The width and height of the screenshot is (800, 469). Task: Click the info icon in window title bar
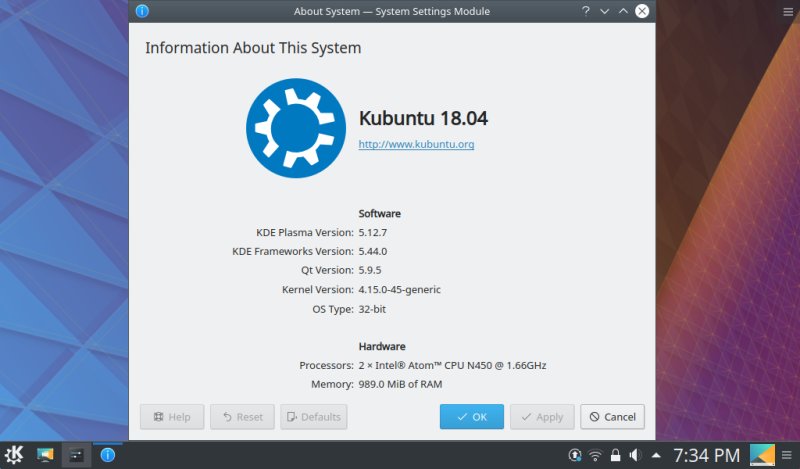coord(142,11)
